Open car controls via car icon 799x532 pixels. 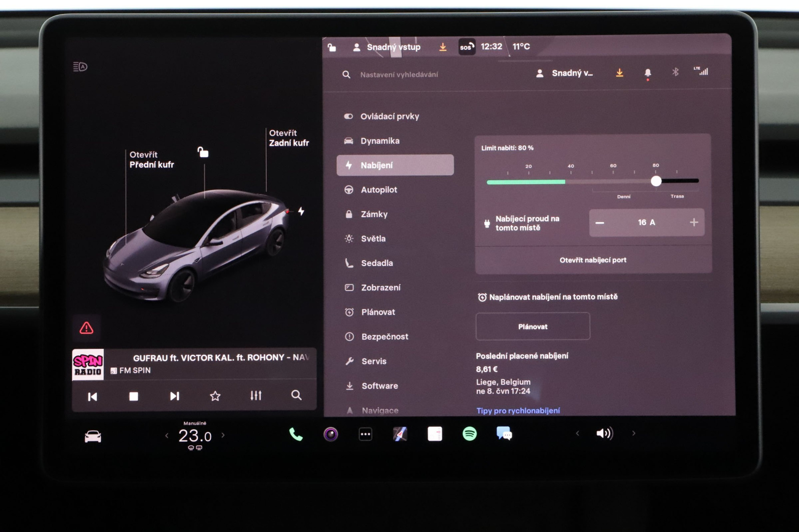93,437
